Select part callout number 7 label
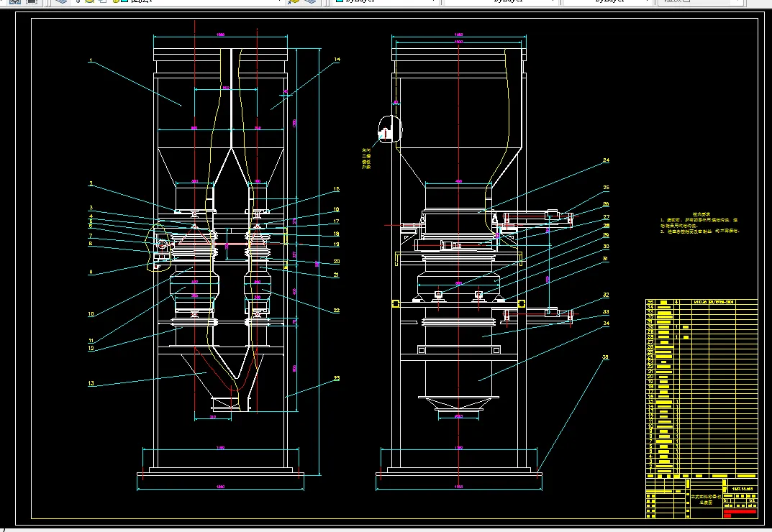 tap(91, 236)
